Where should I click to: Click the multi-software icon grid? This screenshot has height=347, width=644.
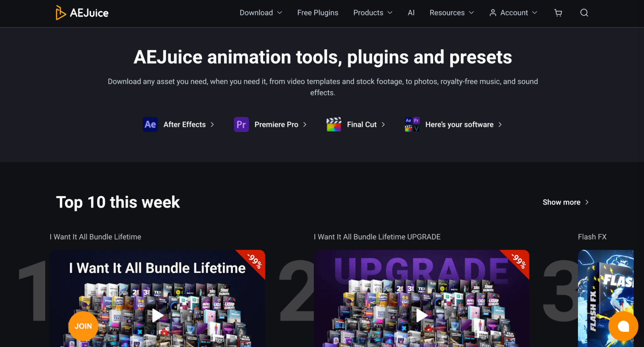click(412, 125)
